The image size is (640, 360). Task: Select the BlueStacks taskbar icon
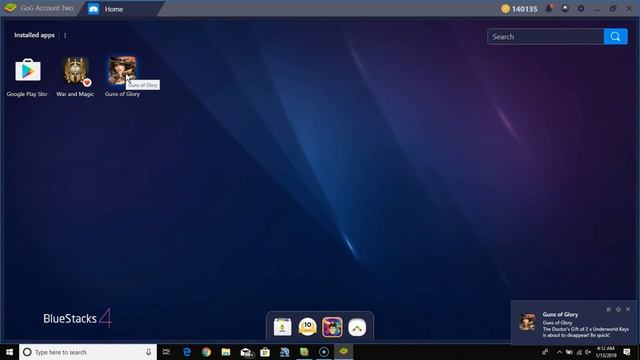344,352
